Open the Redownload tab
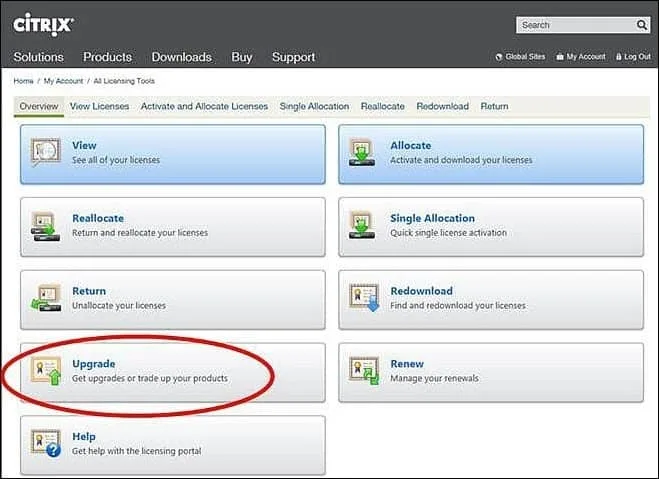The width and height of the screenshot is (659, 479). coord(443,106)
